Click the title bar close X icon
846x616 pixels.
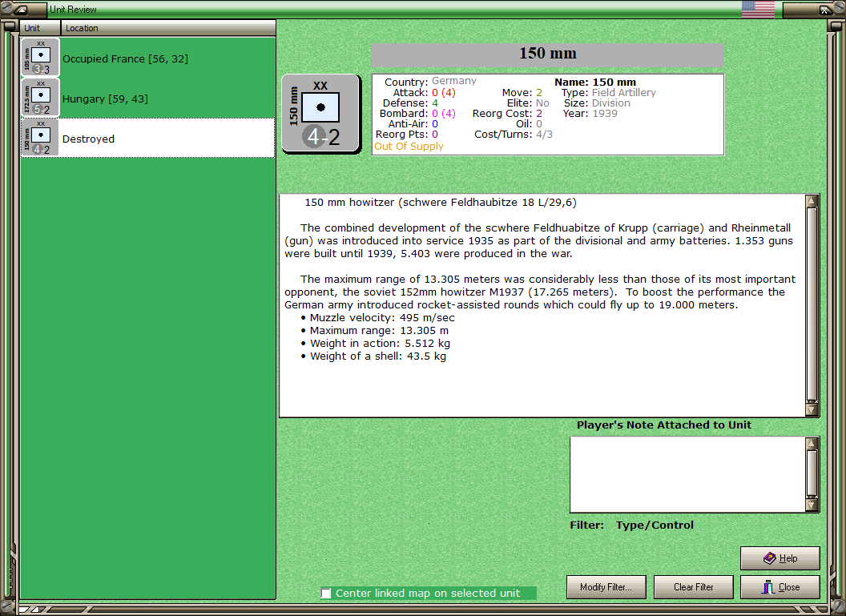(x=825, y=10)
